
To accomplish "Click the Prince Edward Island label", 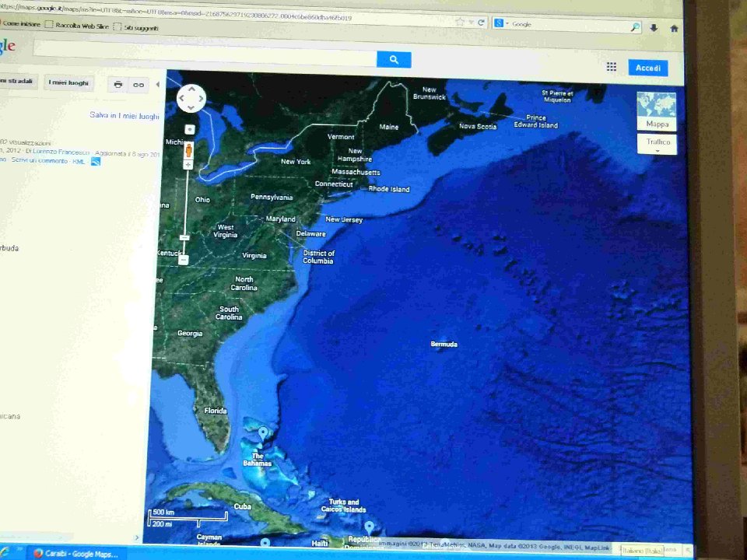I will (535, 121).
